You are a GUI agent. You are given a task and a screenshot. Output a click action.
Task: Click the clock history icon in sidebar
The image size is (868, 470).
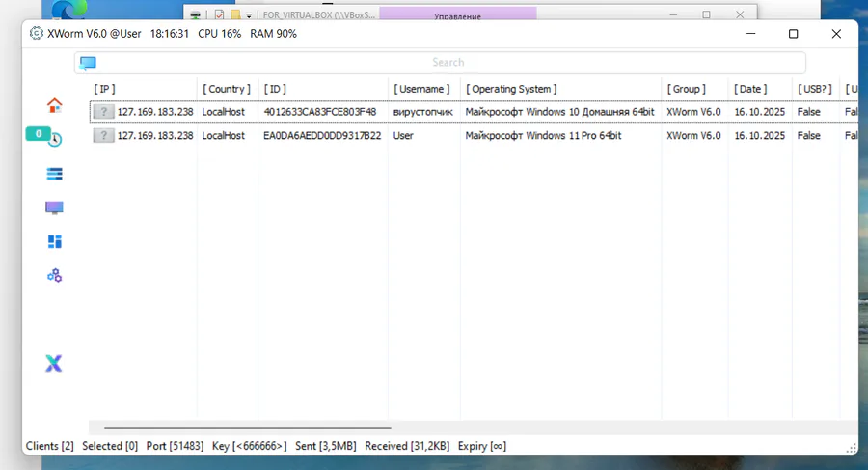point(55,140)
